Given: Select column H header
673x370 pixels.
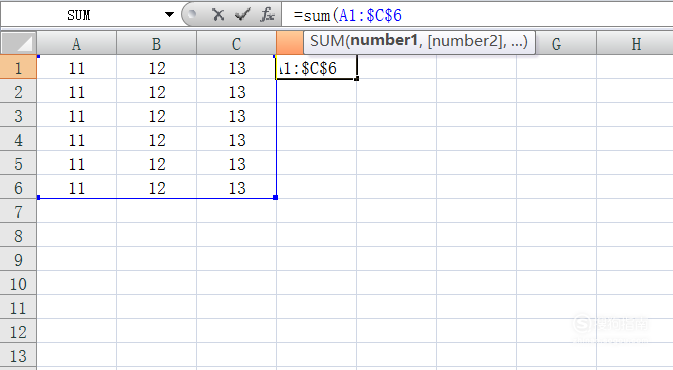Looking at the screenshot, I should click(636, 44).
